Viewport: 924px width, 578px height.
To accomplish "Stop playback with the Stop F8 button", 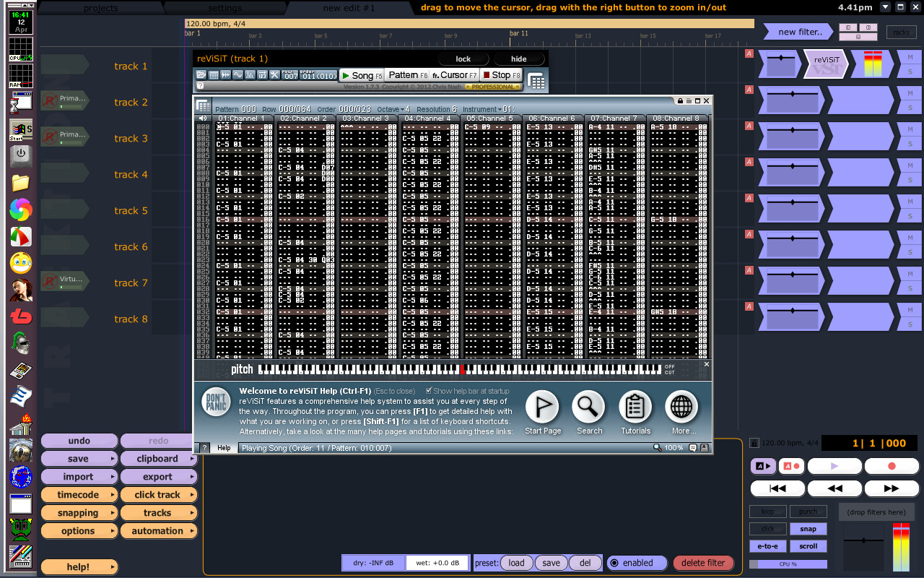I will click(502, 75).
